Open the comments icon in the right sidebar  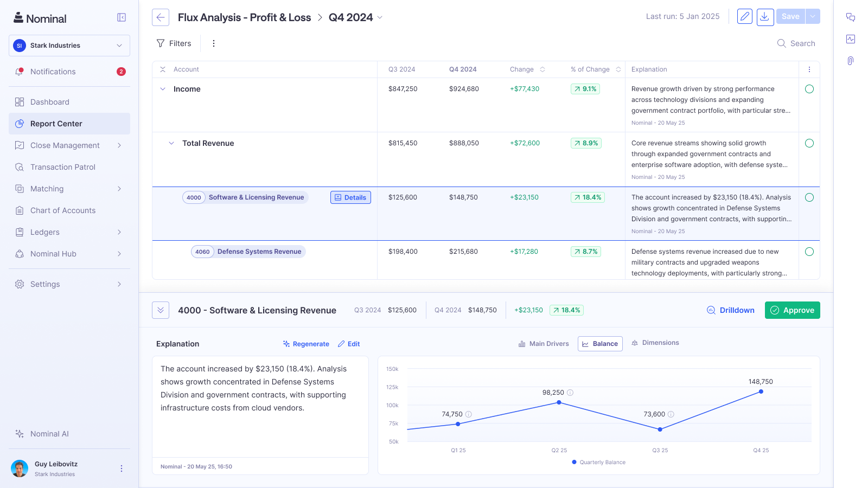point(850,17)
